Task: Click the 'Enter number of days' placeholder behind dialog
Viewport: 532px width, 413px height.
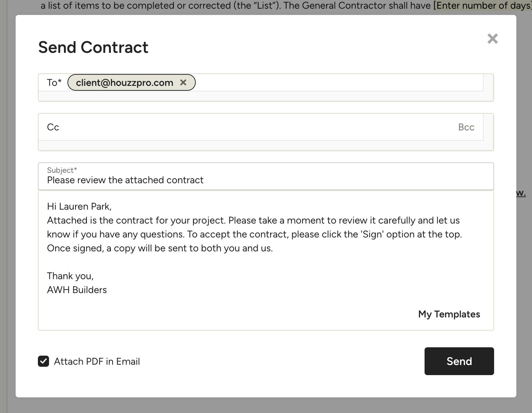Action: [482, 6]
